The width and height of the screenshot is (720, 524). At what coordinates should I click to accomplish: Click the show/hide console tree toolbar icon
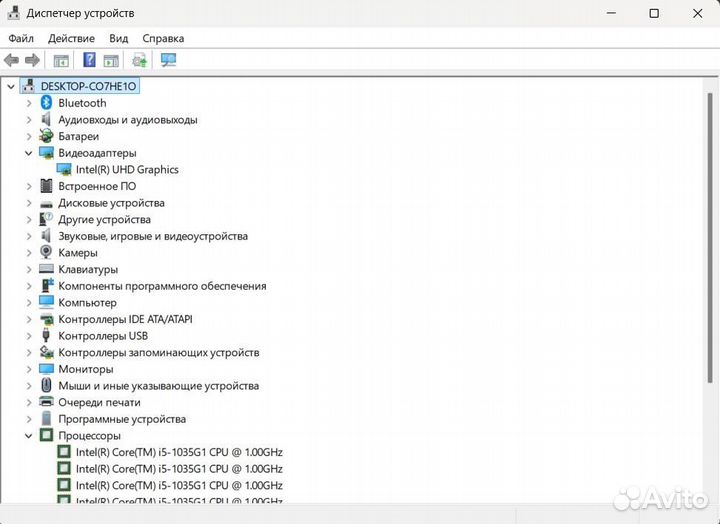pos(61,60)
